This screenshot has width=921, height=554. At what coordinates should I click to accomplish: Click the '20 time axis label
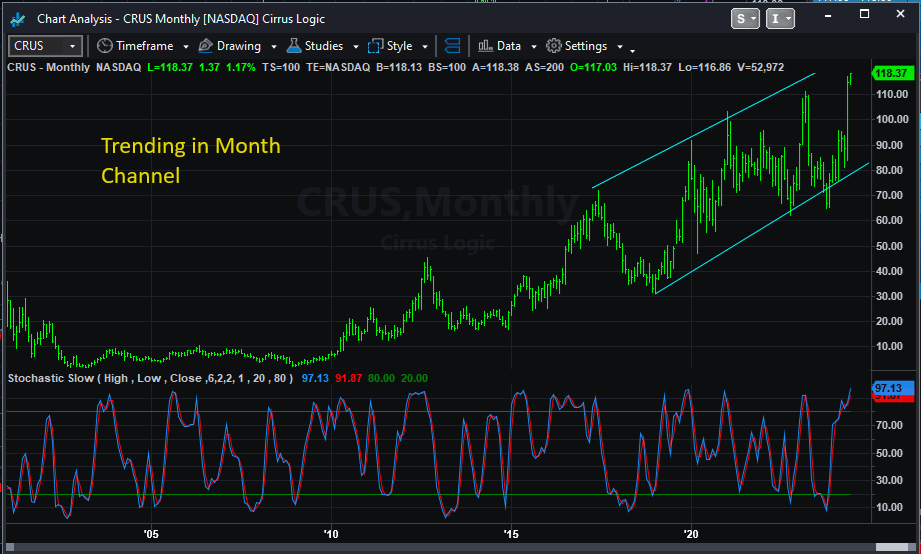691,534
